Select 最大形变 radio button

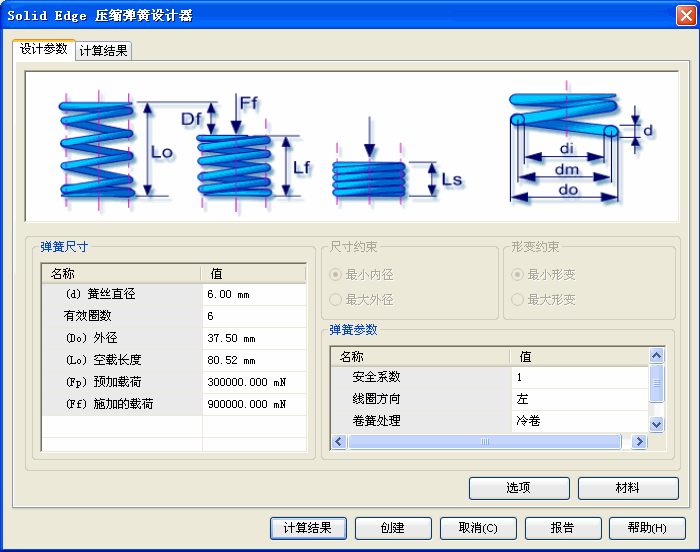click(x=517, y=299)
